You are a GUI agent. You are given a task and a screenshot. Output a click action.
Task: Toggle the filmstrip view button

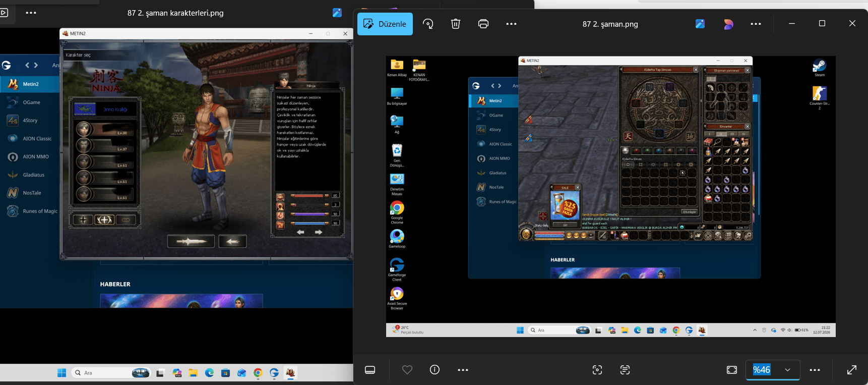[370, 370]
